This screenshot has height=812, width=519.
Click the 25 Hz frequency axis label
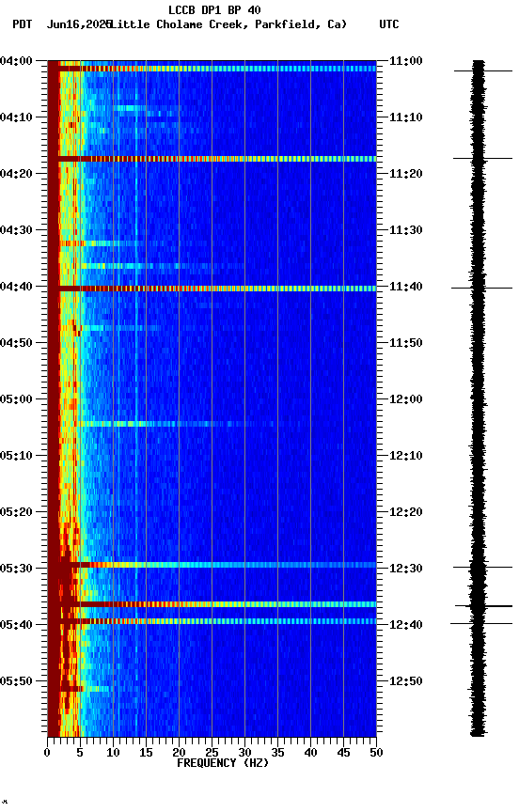[x=212, y=753]
